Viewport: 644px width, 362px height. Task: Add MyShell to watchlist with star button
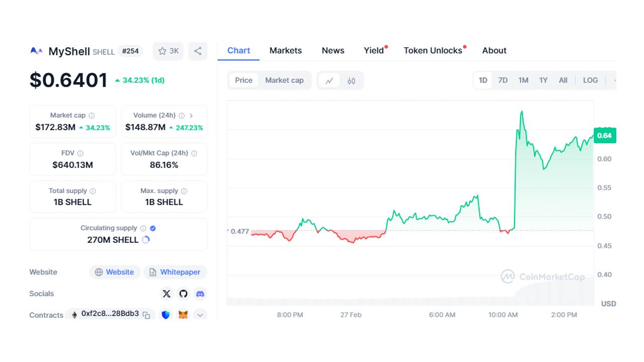click(168, 51)
